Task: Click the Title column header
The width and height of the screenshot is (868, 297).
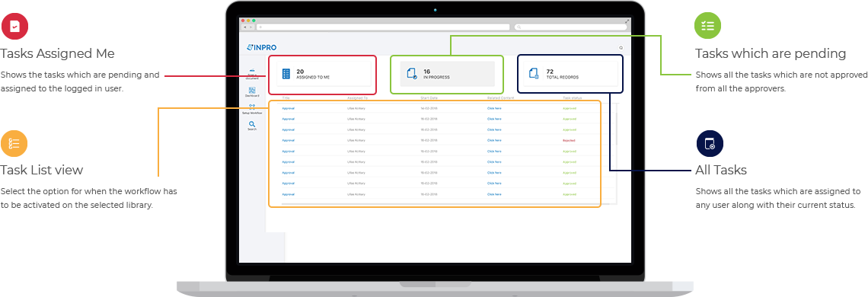Action: point(286,98)
